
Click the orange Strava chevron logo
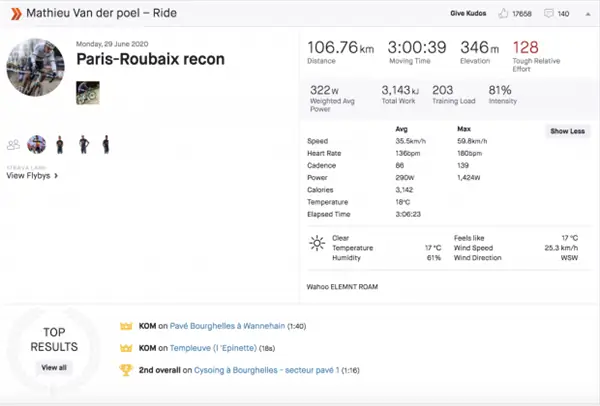coord(16,14)
